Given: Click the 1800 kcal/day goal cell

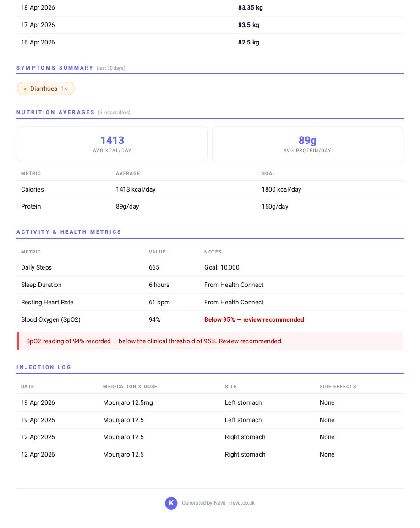Looking at the screenshot, I should pyautogui.click(x=281, y=190).
